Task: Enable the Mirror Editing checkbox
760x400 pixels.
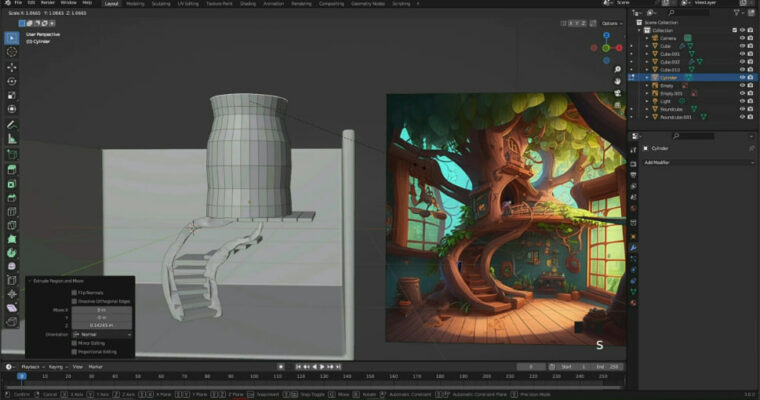Action: click(74, 343)
